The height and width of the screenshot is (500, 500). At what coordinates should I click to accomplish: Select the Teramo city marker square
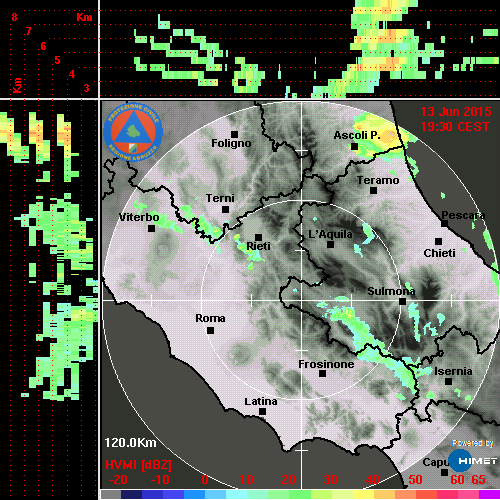coord(373,190)
